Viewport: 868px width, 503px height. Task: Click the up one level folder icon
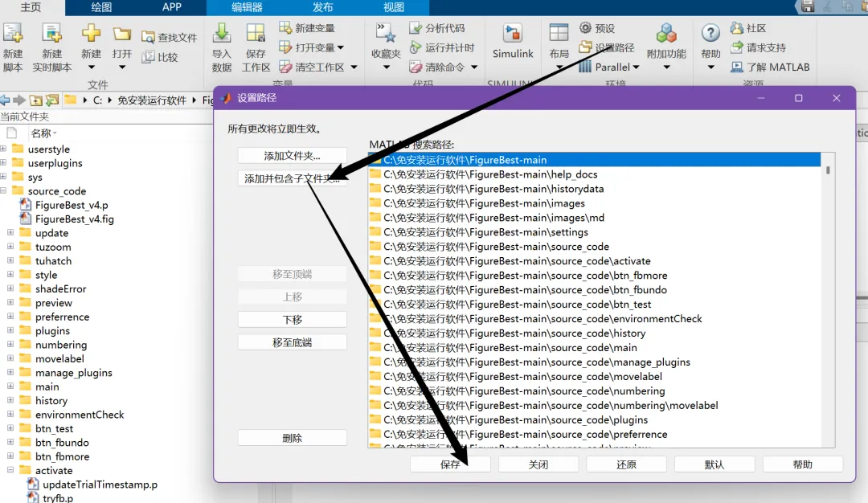click(36, 100)
